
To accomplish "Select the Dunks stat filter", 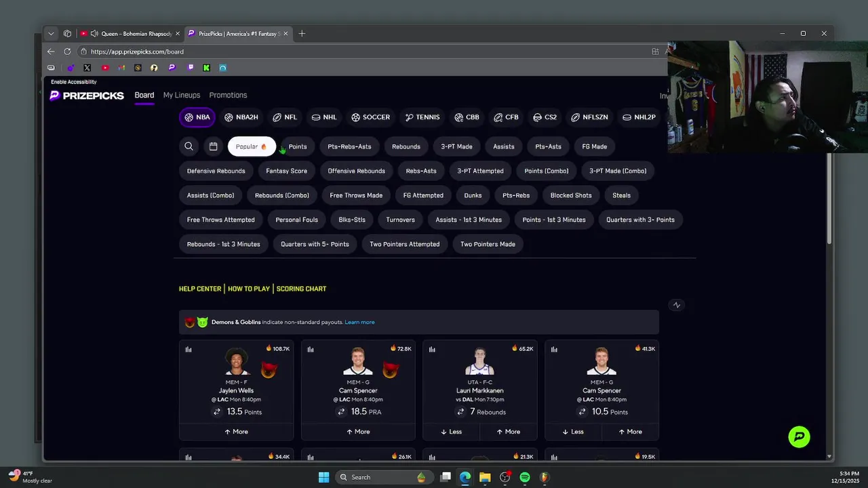I will pyautogui.click(x=473, y=195).
